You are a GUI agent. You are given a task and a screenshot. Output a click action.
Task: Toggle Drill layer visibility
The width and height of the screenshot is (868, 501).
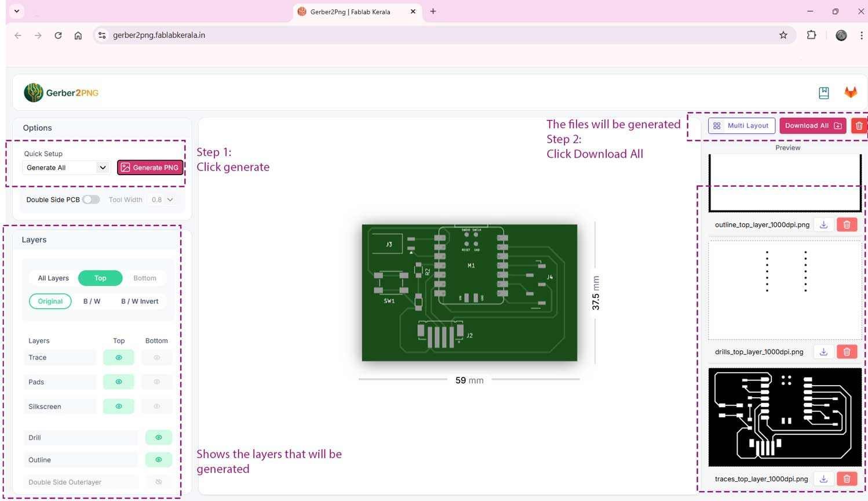coord(158,437)
